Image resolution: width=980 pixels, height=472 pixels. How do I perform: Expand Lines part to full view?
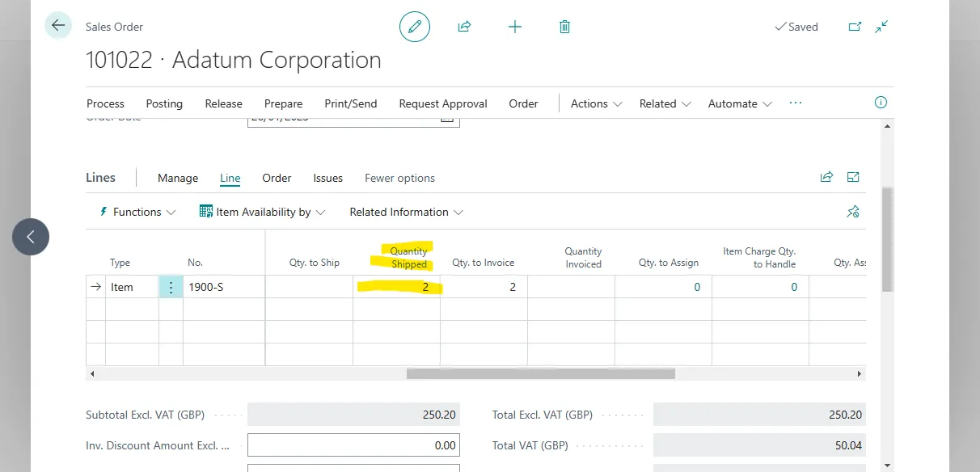853,177
